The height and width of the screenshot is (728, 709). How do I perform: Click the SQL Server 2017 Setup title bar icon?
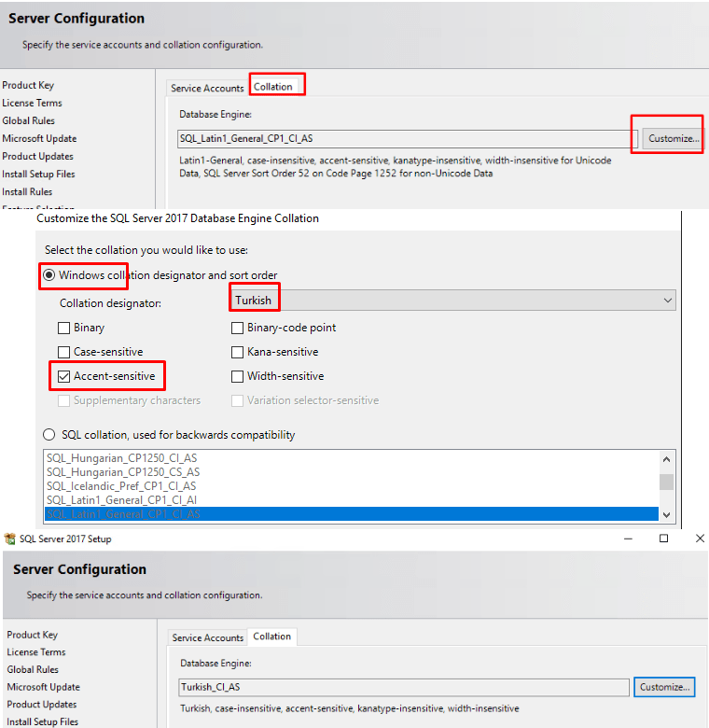click(x=10, y=539)
